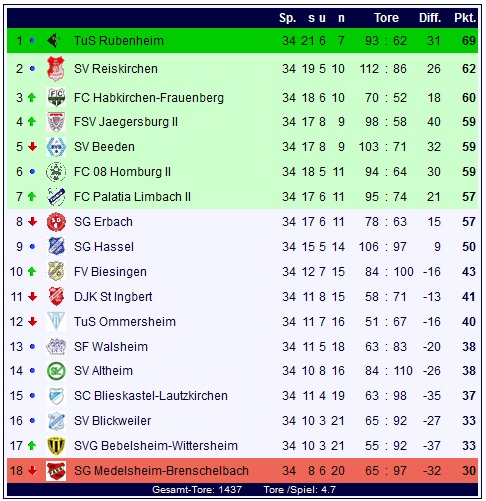Click the red down arrow next to TuS Ommersheim
This screenshot has width=486, height=501.
click(32, 322)
